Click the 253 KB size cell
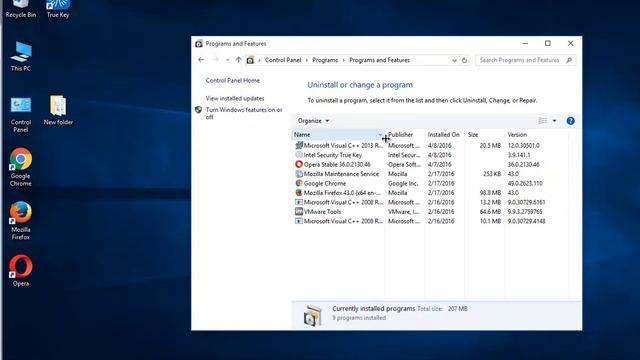Viewport: 640px width, 360px height. (x=492, y=174)
